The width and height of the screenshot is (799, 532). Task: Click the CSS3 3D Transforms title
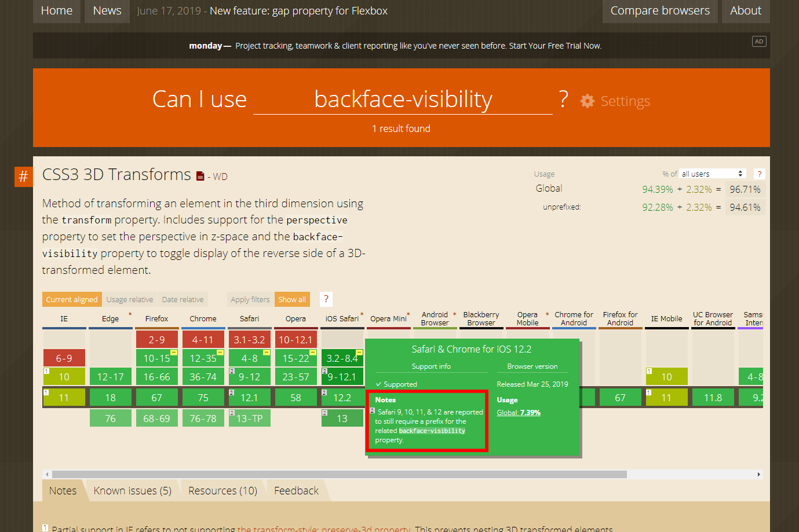point(116,175)
